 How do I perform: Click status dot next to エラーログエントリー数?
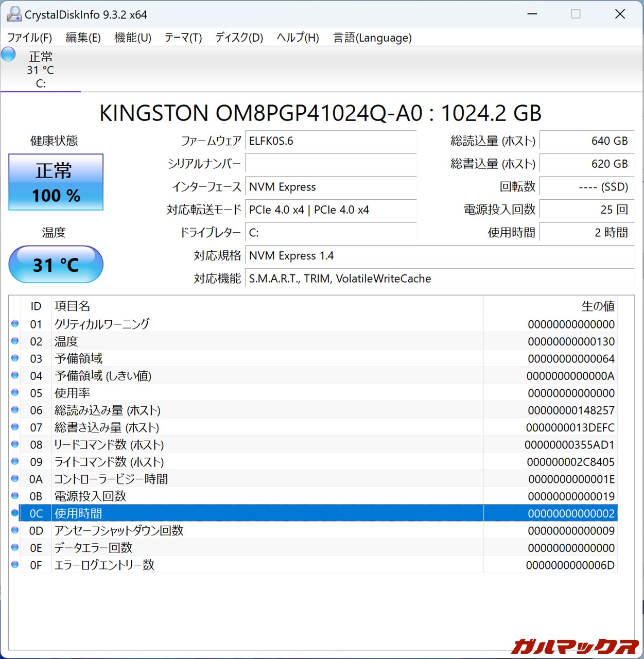[15, 565]
